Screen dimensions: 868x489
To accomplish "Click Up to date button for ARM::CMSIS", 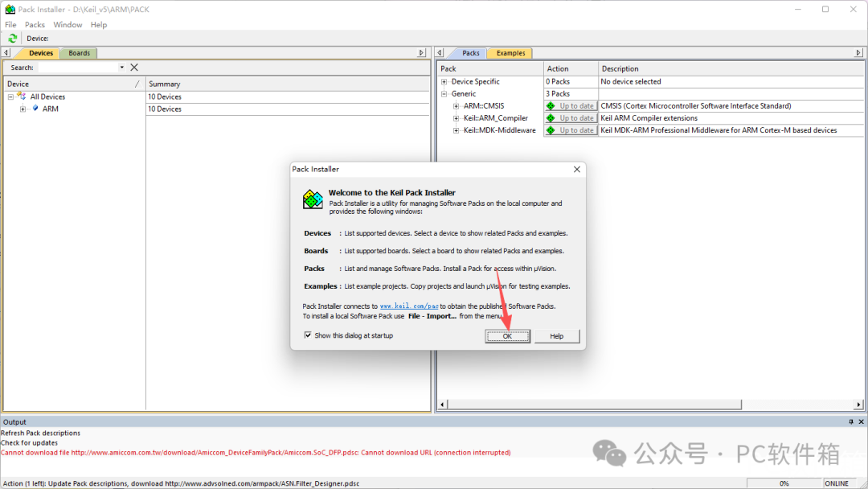I will pos(571,106).
